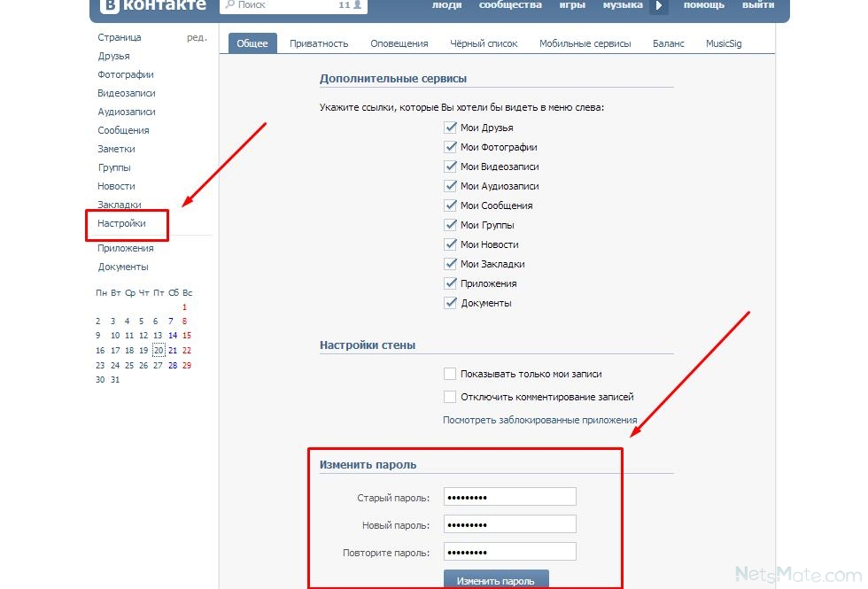This screenshot has height=589, width=868.
Task: Click выйти to log out
Action: (758, 5)
